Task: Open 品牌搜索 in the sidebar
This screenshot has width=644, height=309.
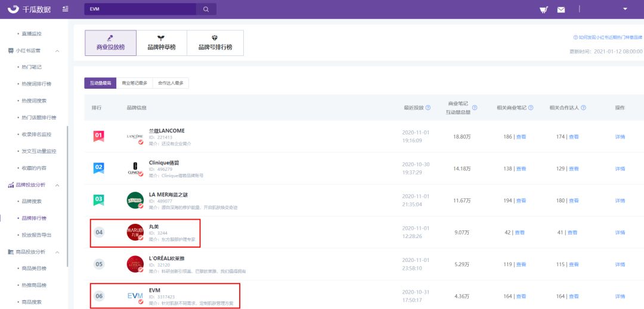Action: [32, 202]
